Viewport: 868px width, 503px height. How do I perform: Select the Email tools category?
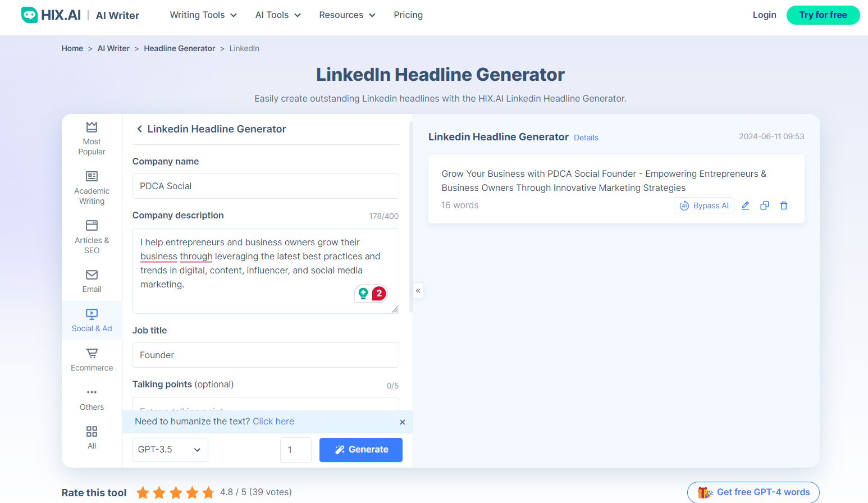coord(92,281)
